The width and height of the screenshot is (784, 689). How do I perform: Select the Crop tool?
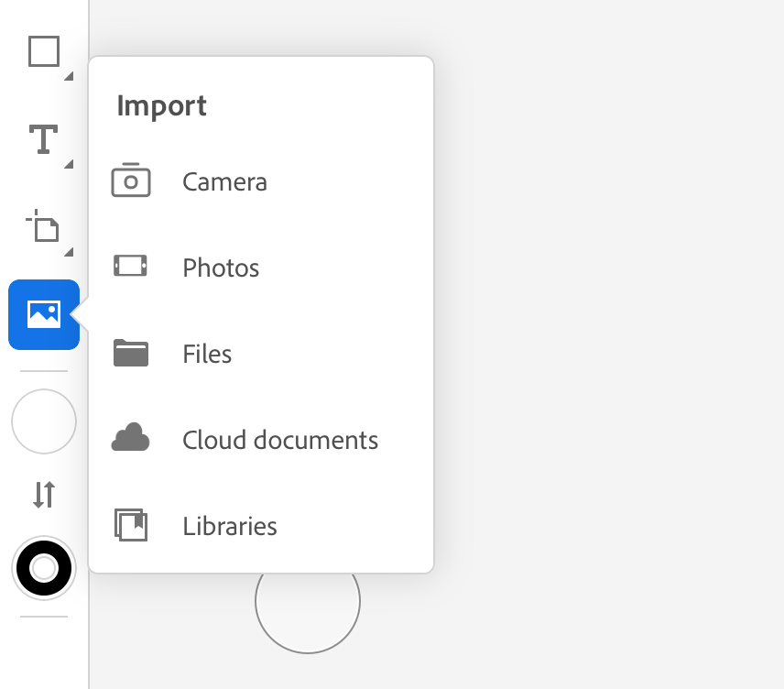click(43, 227)
